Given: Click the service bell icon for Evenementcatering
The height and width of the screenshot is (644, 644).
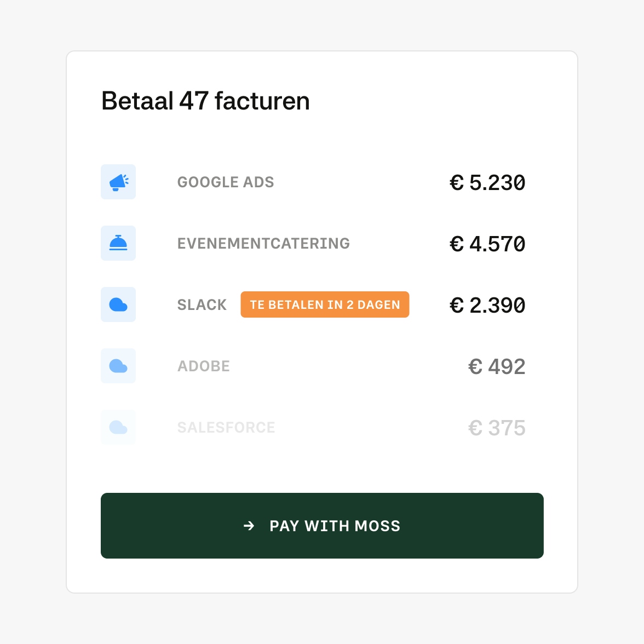Looking at the screenshot, I should [118, 243].
